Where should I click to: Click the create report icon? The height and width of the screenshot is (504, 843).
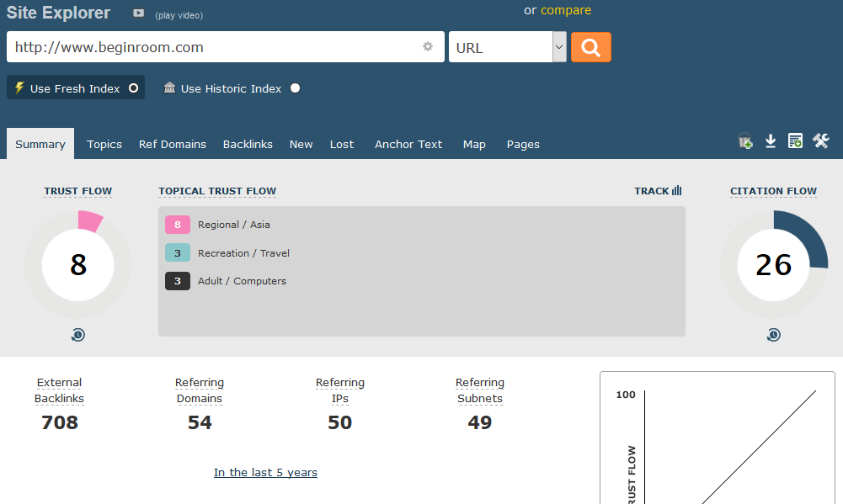(795, 141)
